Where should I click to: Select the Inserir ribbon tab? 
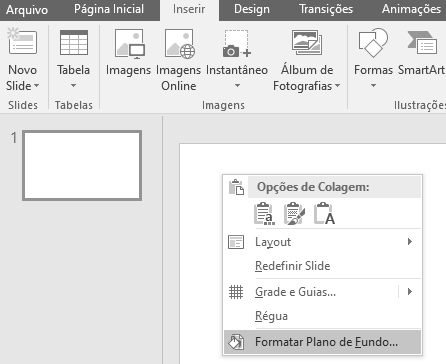tap(189, 9)
